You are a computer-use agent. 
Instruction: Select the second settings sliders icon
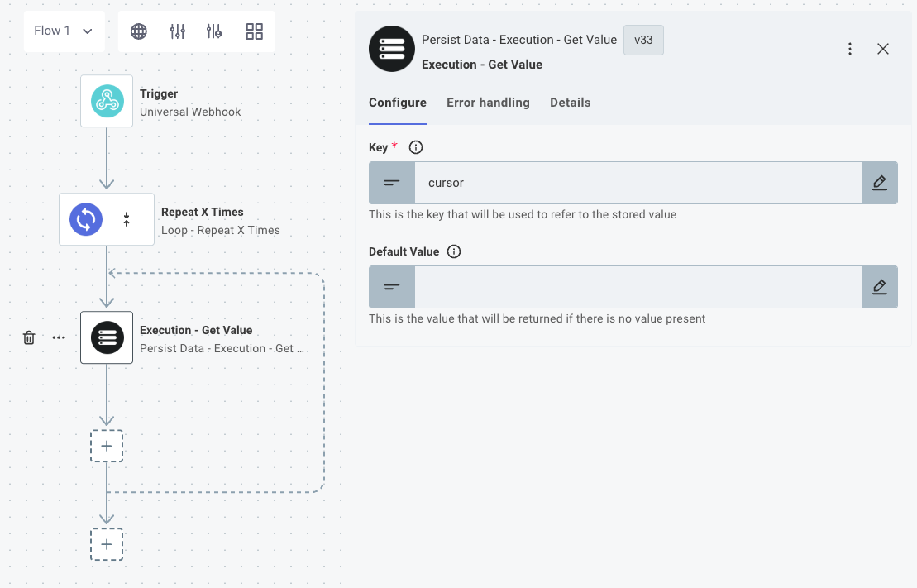215,31
